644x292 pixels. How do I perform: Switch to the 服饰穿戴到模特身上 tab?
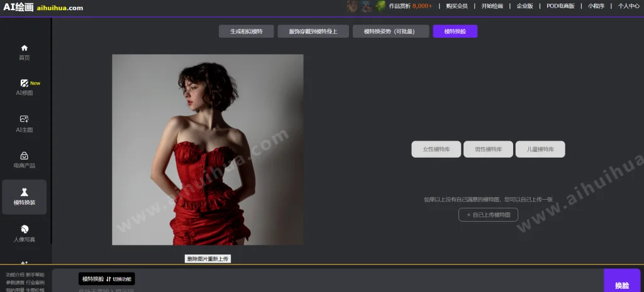click(x=313, y=31)
